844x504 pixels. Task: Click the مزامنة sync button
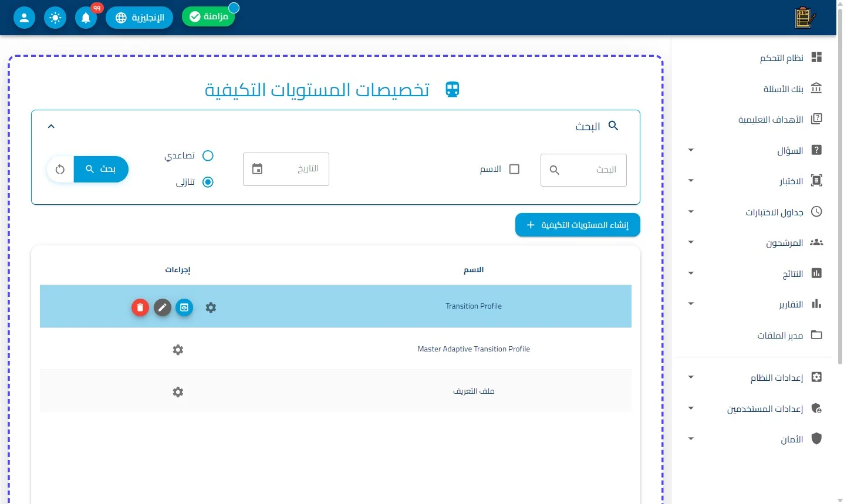(208, 16)
